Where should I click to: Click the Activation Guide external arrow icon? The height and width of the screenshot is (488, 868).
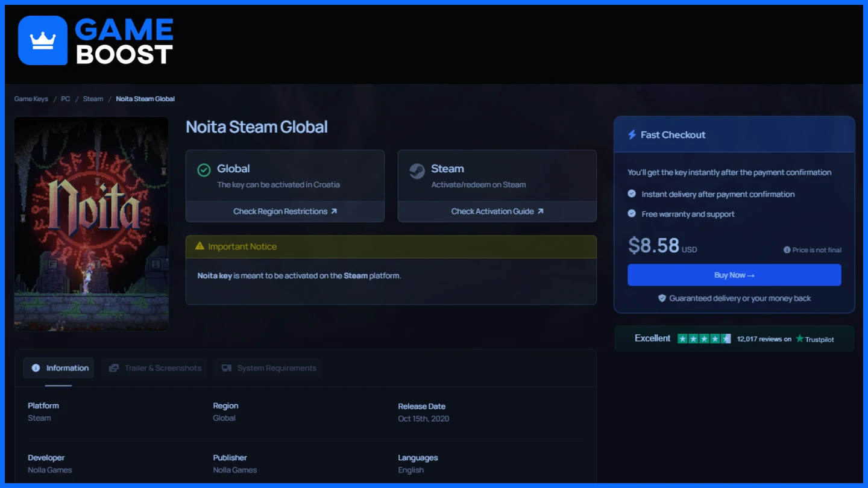point(540,211)
